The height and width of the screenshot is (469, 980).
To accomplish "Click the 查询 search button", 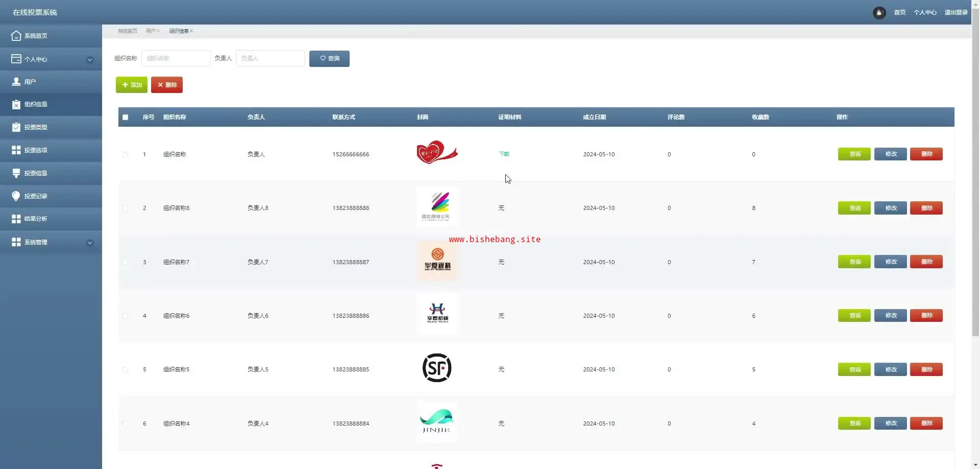I will (329, 59).
